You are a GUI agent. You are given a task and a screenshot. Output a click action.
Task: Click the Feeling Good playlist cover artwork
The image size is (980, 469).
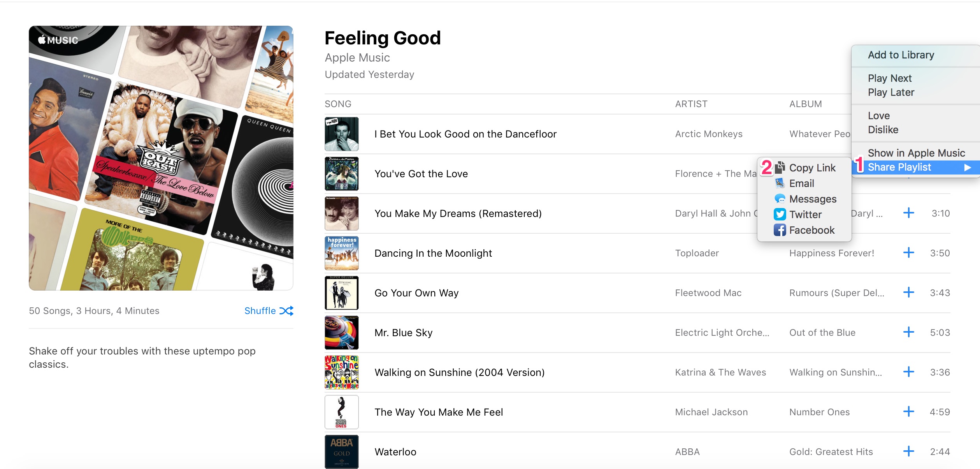[161, 158]
